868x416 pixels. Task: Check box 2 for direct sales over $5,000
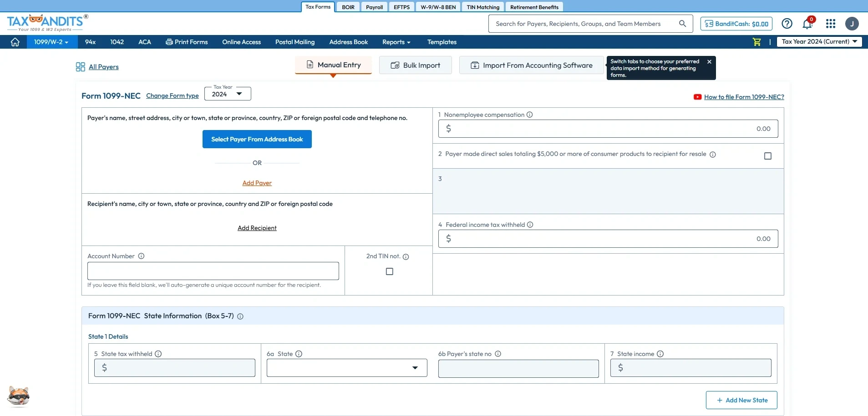click(x=768, y=155)
